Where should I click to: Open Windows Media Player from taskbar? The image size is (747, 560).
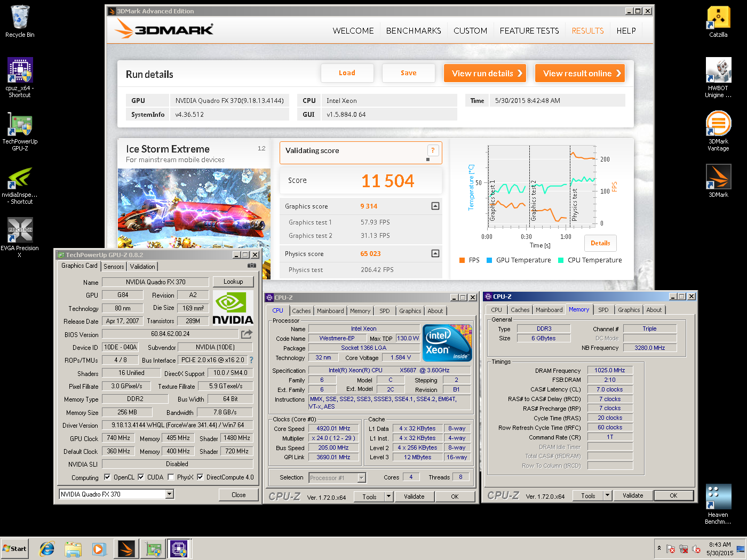99,548
